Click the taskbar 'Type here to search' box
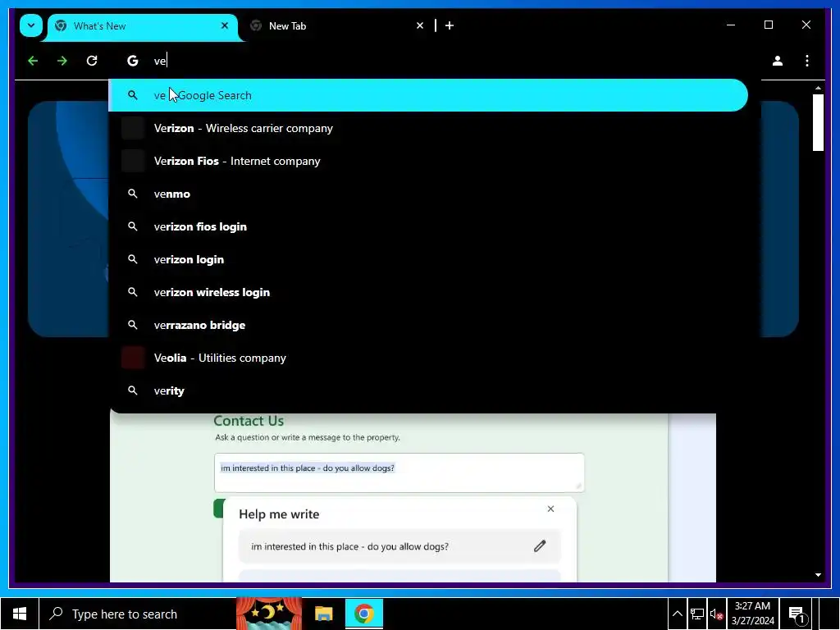The width and height of the screenshot is (840, 630). [138, 614]
